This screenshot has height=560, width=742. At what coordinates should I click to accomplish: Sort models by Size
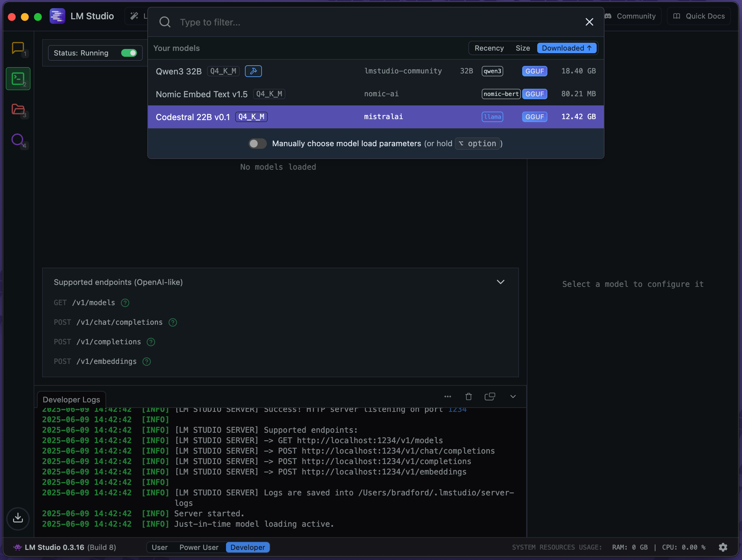click(523, 48)
